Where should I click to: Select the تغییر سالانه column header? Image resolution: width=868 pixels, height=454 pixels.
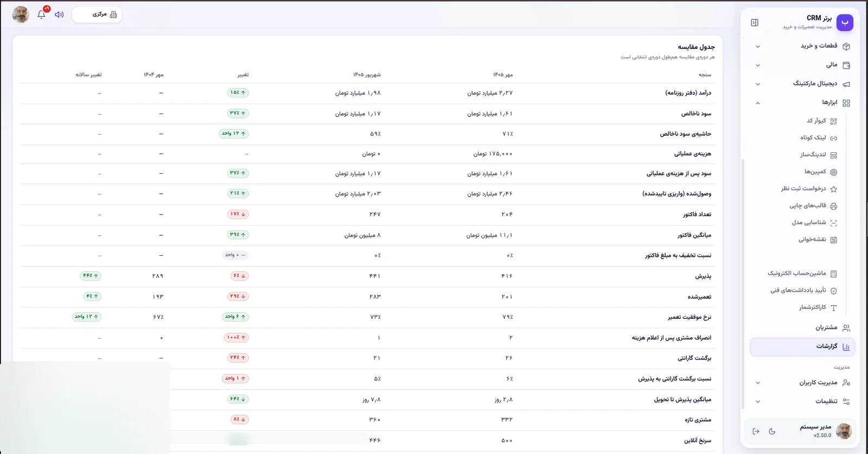tap(88, 74)
